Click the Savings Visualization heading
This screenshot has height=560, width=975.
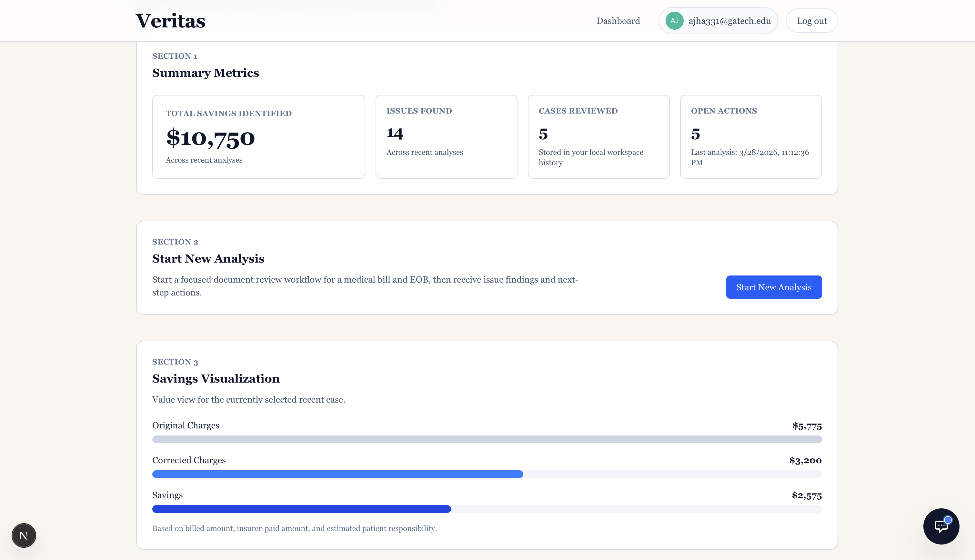tap(216, 378)
